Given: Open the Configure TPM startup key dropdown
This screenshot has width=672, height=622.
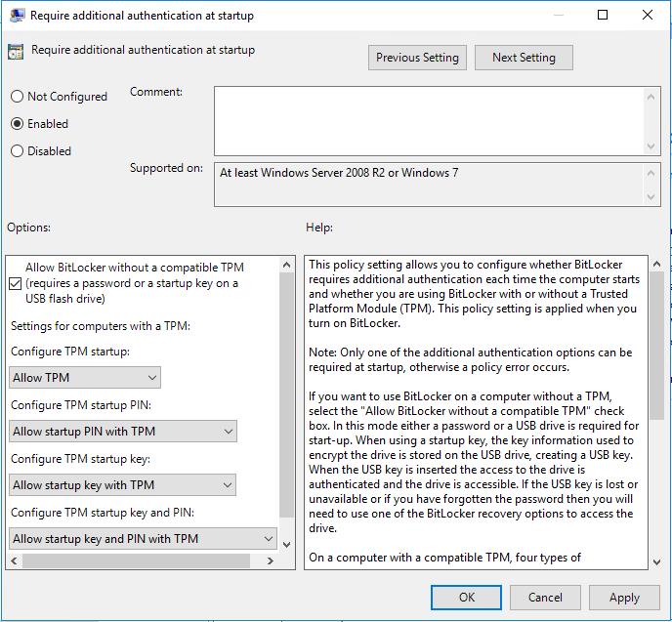Looking at the screenshot, I should click(122, 485).
